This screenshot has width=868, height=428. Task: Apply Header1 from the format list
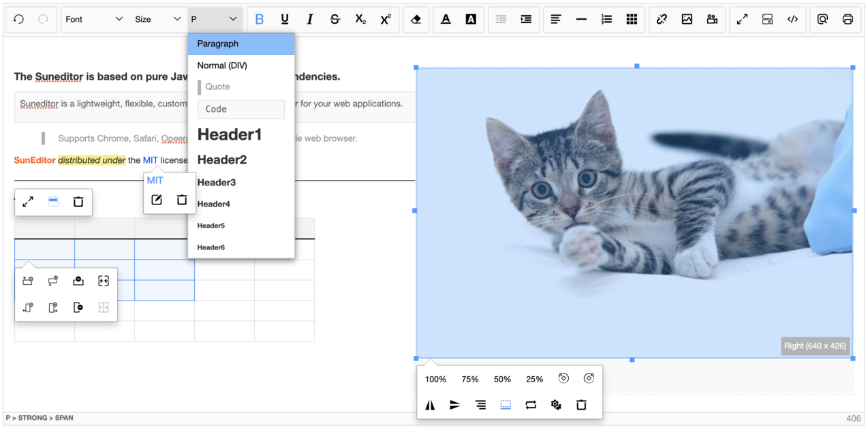[x=241, y=135]
